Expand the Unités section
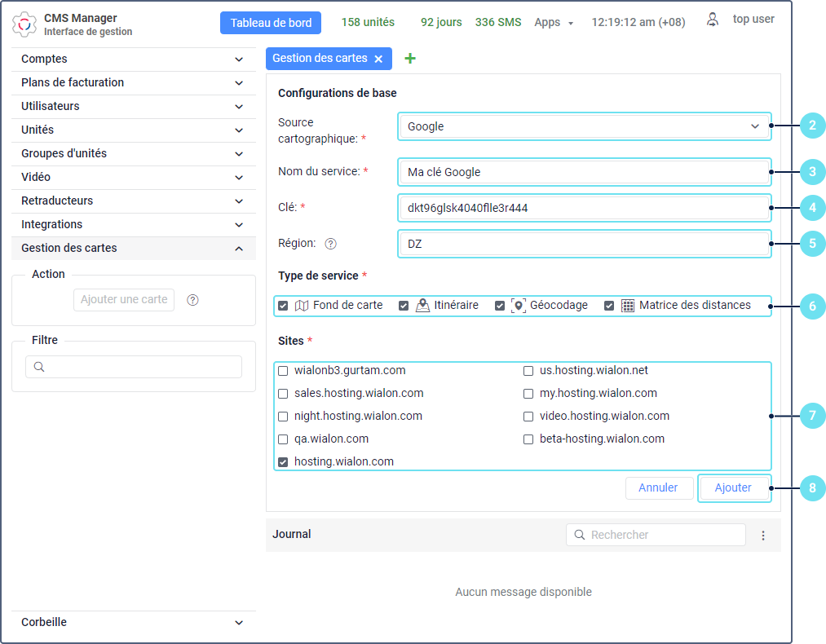The image size is (826, 644). [x=133, y=130]
